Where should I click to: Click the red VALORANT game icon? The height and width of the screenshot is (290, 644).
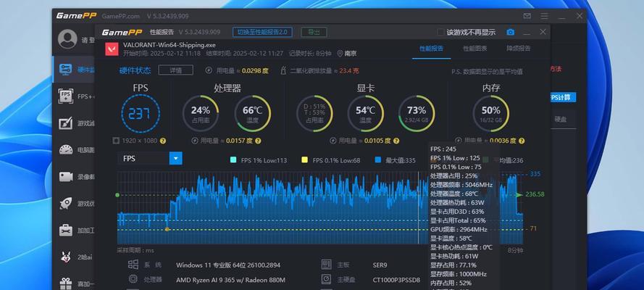111,49
